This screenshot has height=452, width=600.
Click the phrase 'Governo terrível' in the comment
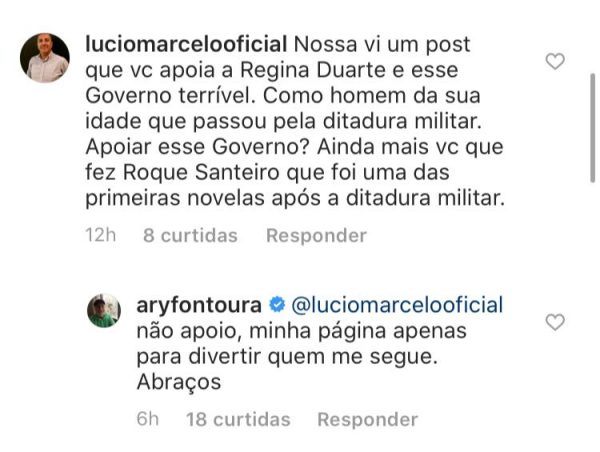coord(170,96)
